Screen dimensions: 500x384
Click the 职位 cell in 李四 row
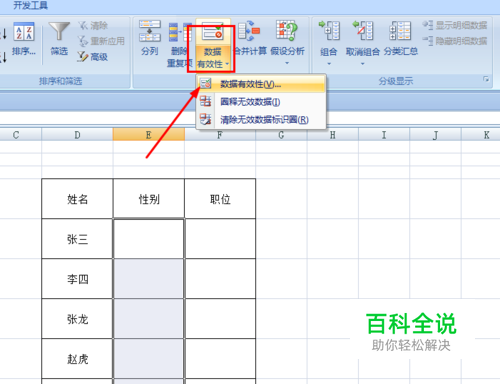220,279
